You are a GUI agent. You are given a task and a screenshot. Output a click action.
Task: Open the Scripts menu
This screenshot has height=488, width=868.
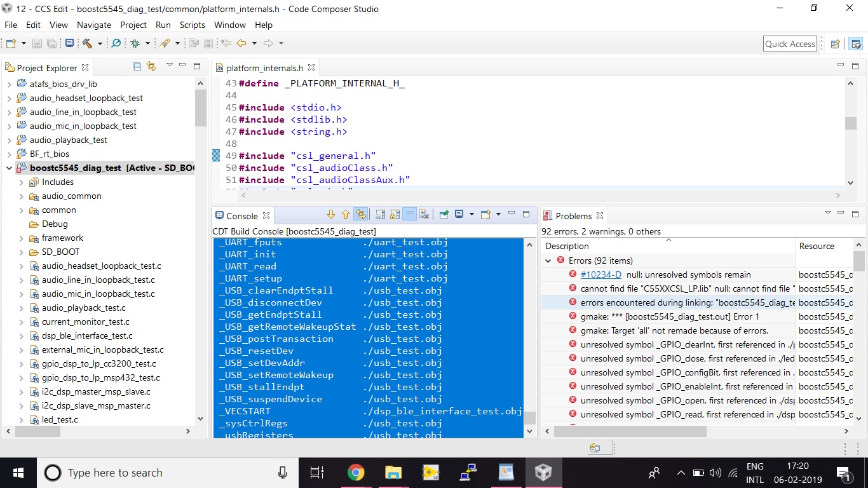click(x=193, y=25)
